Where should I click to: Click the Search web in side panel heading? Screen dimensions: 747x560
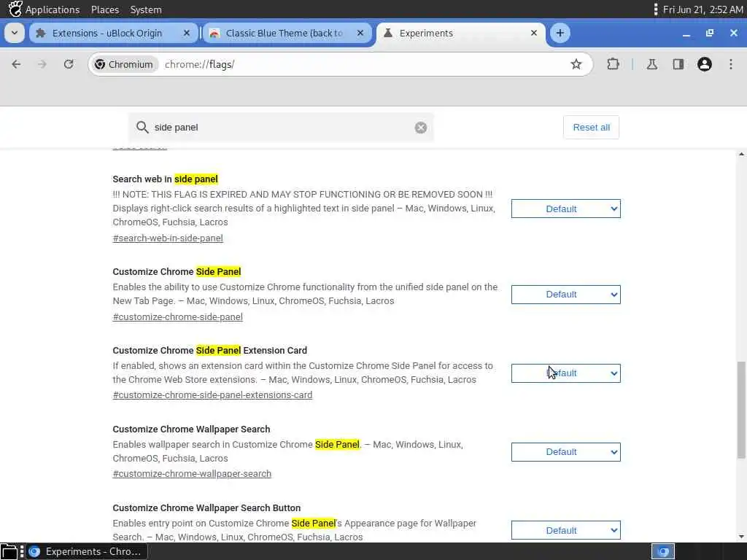click(166, 179)
